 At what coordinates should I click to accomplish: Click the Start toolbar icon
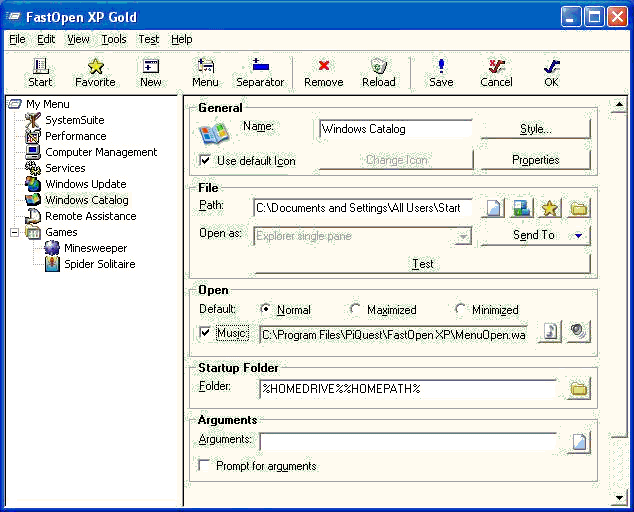40,72
